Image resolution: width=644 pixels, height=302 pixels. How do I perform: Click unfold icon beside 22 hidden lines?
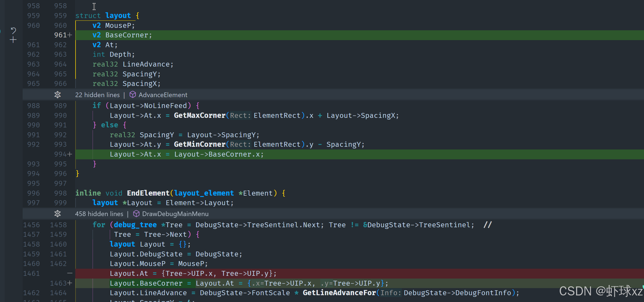[58, 95]
